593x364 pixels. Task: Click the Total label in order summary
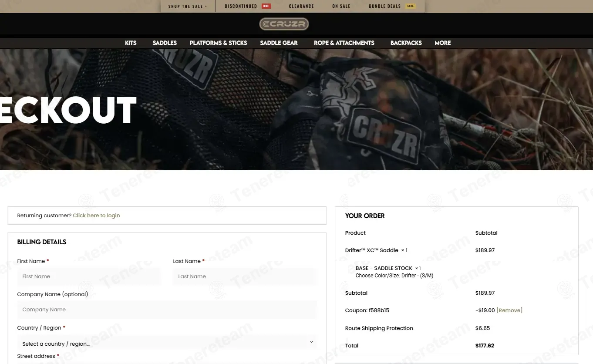[352, 346]
